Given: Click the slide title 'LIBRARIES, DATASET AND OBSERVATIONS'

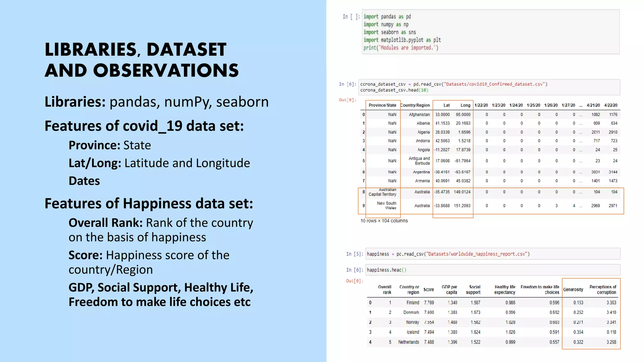Looking at the screenshot, I should (142, 60).
